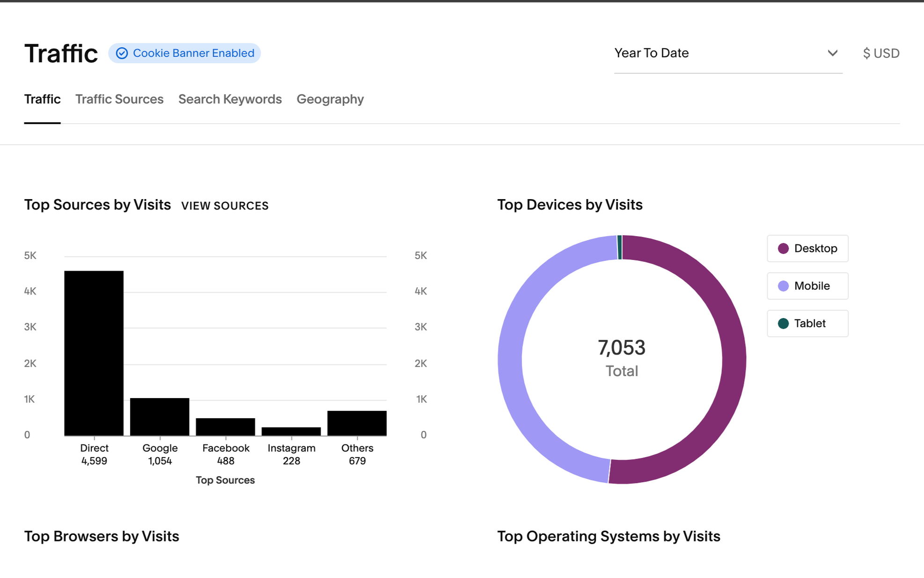
Task: Click the Cookie Banner checkmark icon
Action: click(x=122, y=53)
